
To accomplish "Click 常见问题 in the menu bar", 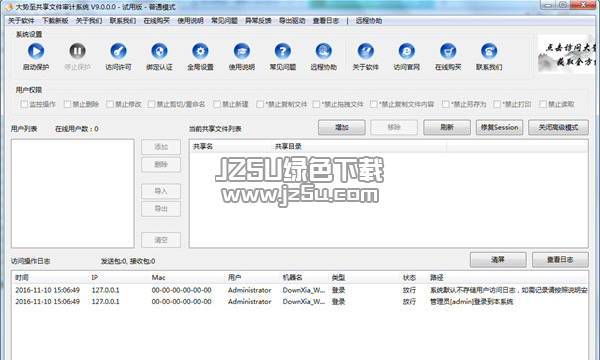I will click(x=225, y=21).
